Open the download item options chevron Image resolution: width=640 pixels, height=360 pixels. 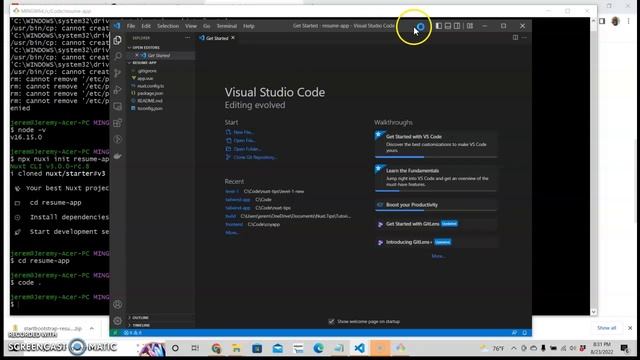[92, 328]
